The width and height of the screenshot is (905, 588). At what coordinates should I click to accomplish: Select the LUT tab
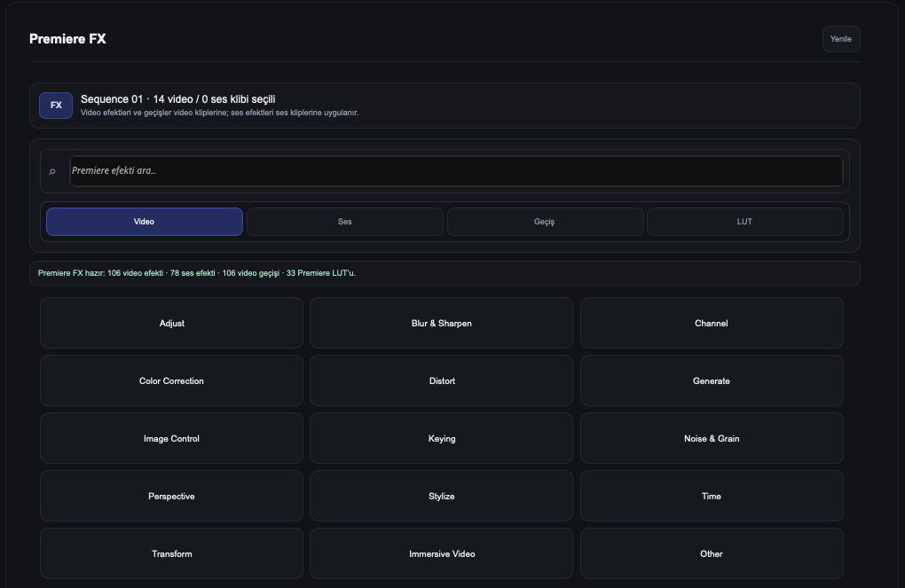[745, 222]
